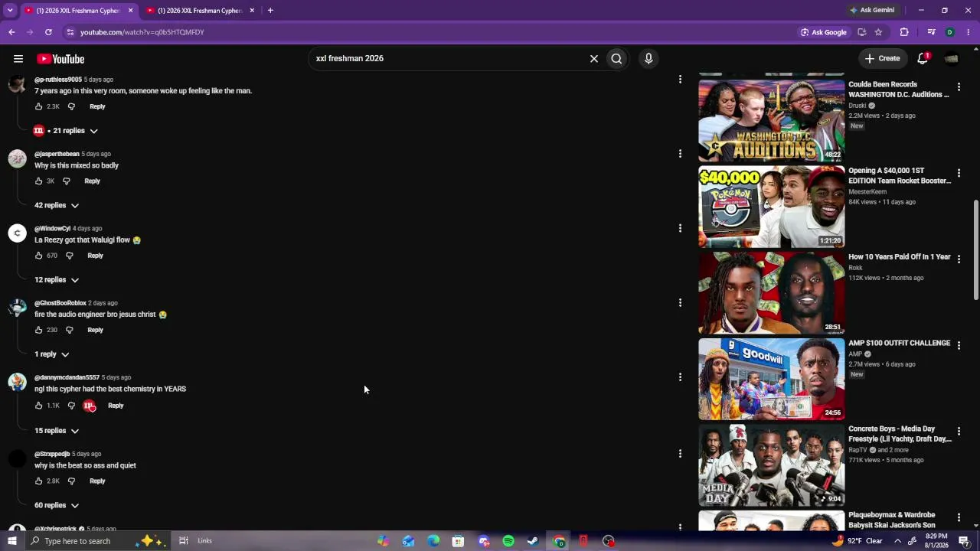Open YouTube notifications bell

923,58
